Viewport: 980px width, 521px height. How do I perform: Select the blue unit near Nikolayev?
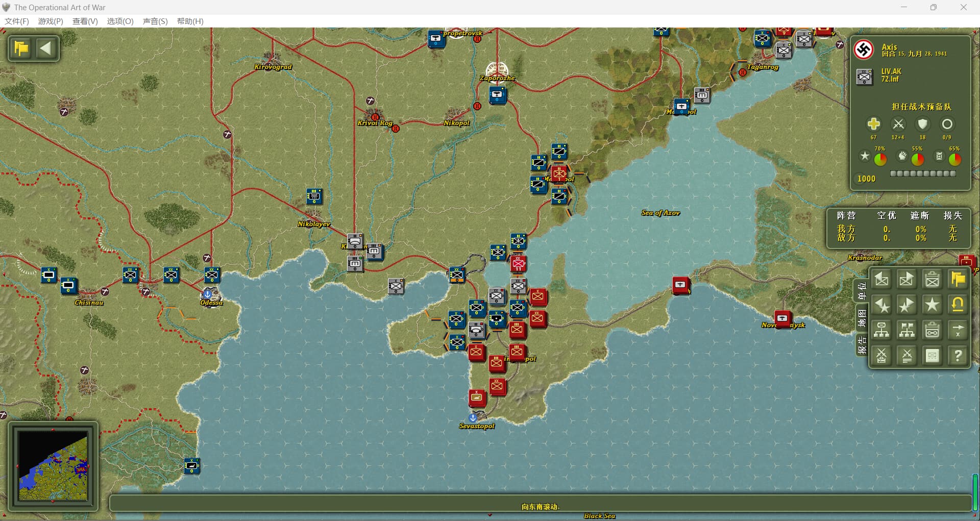[314, 196]
